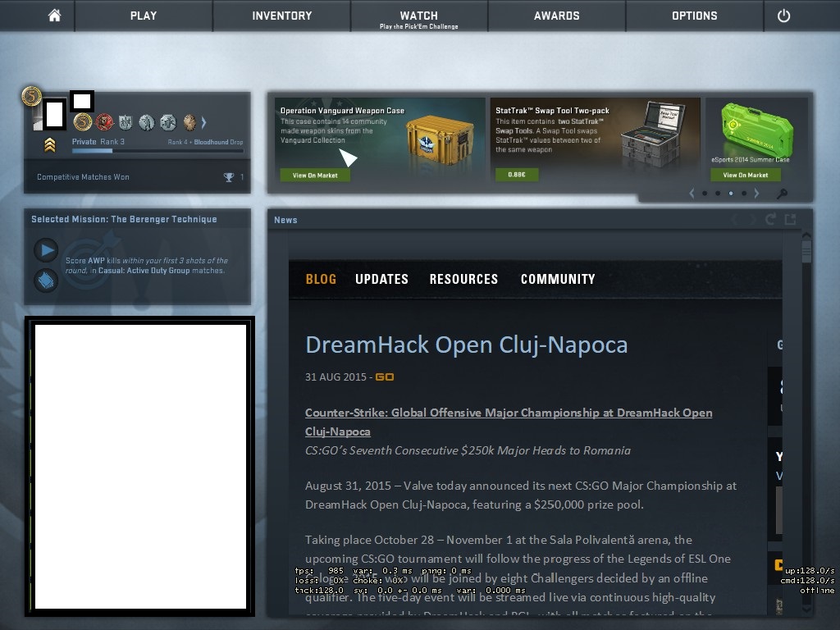Click the News panel scrollbar thumb
The height and width of the screenshot is (630, 840).
tap(807, 251)
